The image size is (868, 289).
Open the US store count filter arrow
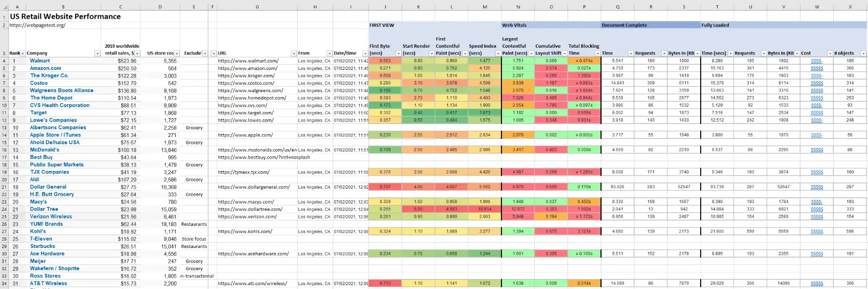point(177,54)
